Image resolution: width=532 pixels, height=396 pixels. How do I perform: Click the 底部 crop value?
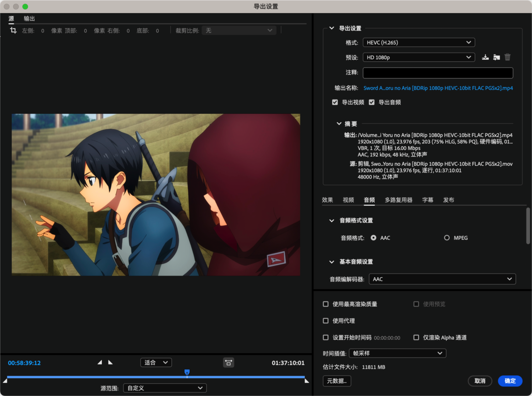tap(157, 31)
